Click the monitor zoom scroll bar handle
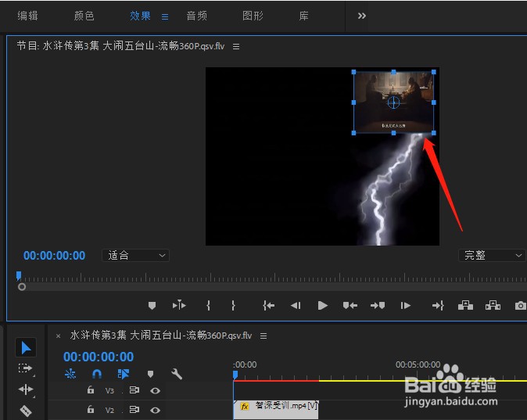This screenshot has width=527, height=420. 22,287
